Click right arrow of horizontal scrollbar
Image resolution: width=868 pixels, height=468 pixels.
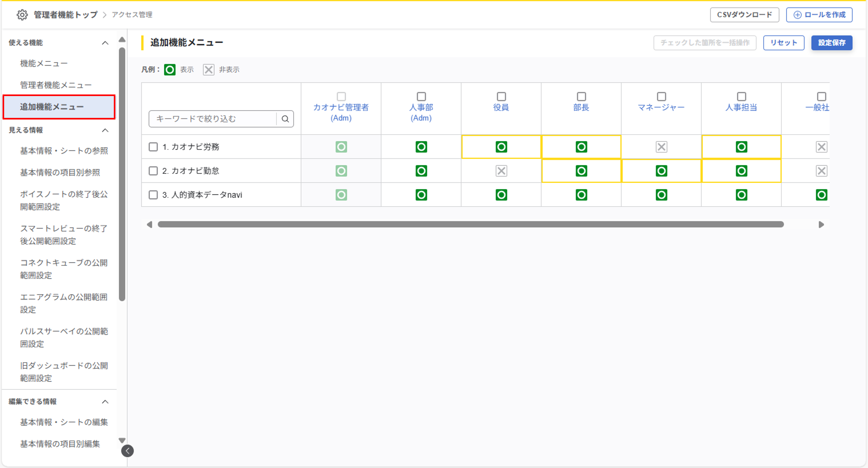point(821,224)
